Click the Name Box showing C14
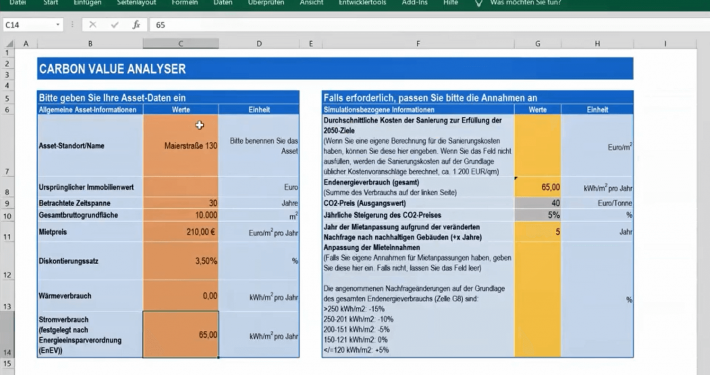Image resolution: width=710 pixels, height=375 pixels. click(28, 25)
